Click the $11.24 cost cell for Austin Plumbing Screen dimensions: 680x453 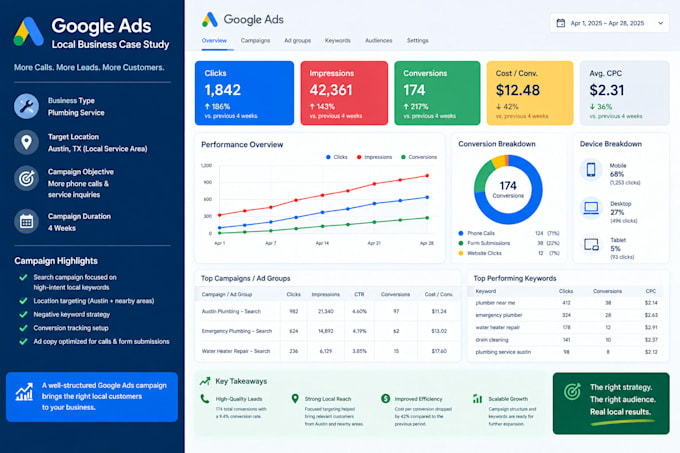[x=439, y=311]
